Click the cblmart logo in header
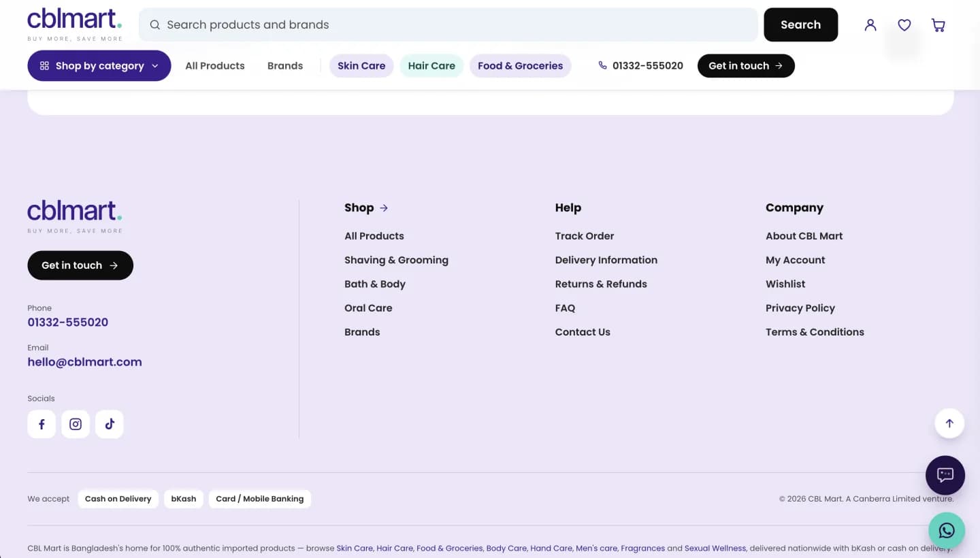980x558 pixels. [75, 24]
